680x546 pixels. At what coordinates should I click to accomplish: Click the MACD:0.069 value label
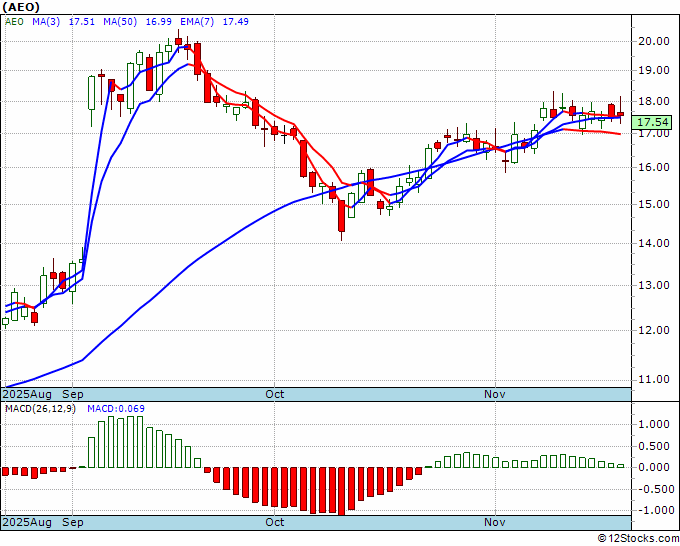coord(116,409)
